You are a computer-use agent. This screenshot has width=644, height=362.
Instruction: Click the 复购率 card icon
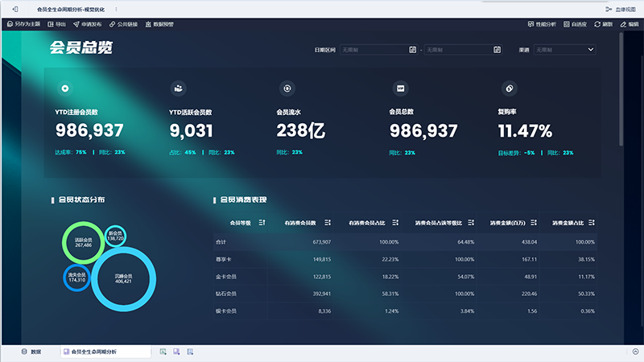[x=510, y=88]
